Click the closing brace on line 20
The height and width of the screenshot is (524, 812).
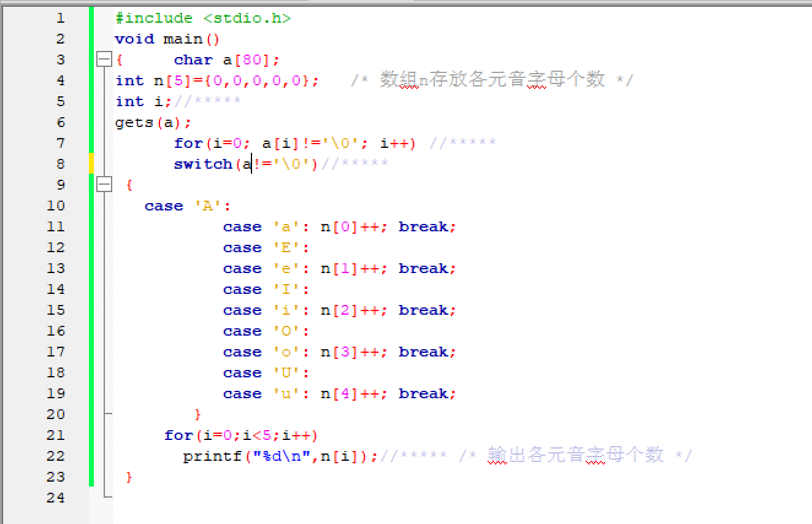pyautogui.click(x=197, y=415)
